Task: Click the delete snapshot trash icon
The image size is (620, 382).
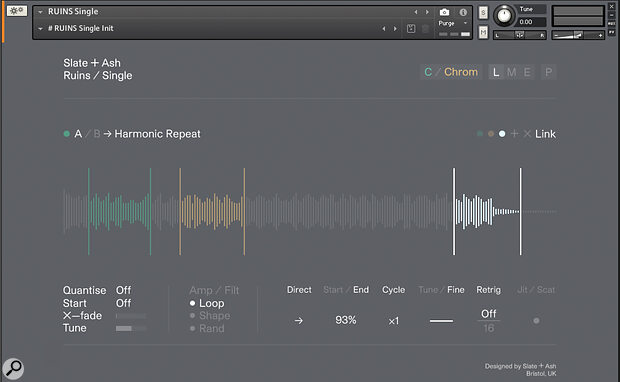Action: (425, 28)
